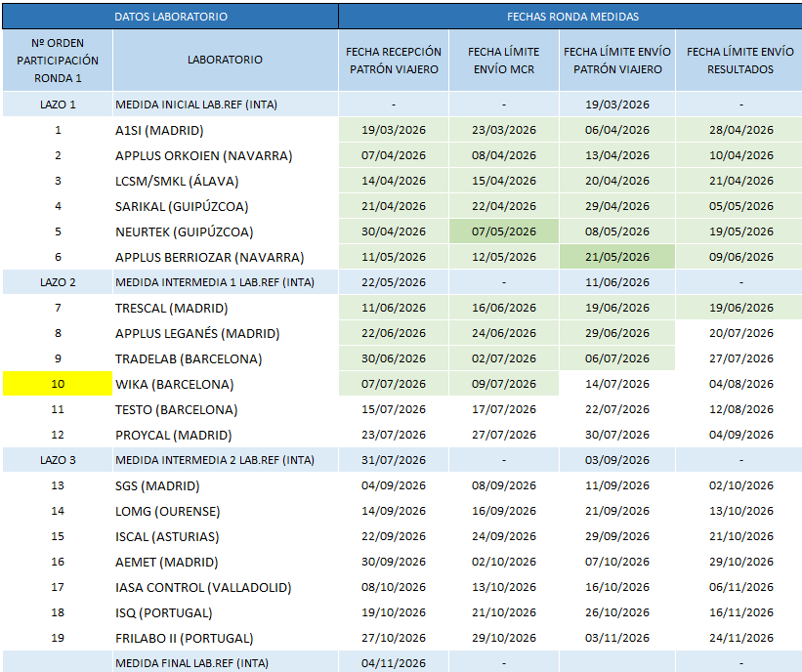The image size is (802, 672).
Task: Click the results deadline 24/11/2026 cell
Action: pyautogui.click(x=740, y=638)
